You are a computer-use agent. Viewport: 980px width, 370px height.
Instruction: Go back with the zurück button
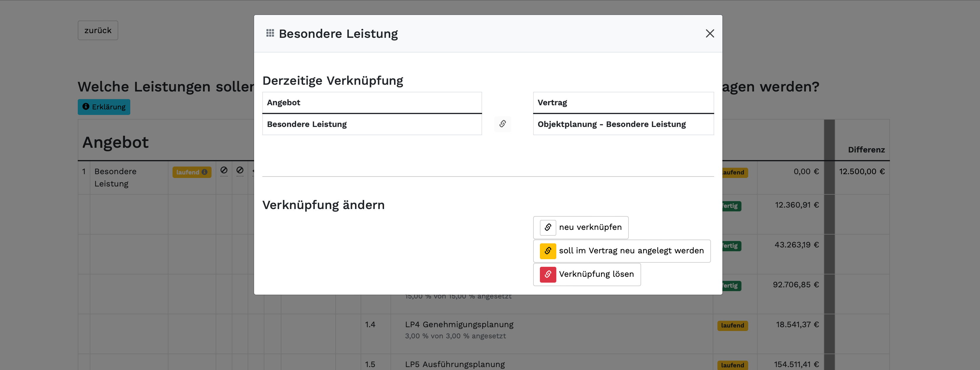pos(98,30)
